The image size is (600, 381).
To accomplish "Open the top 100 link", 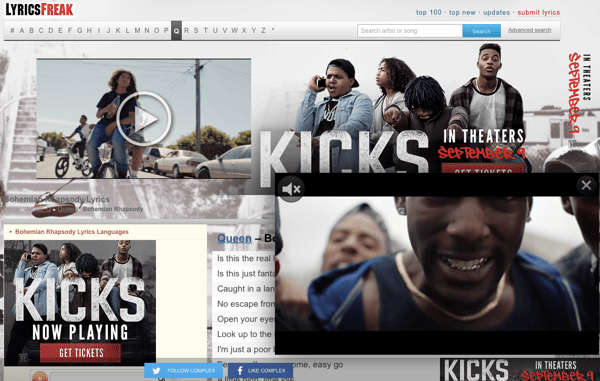I will [x=429, y=12].
